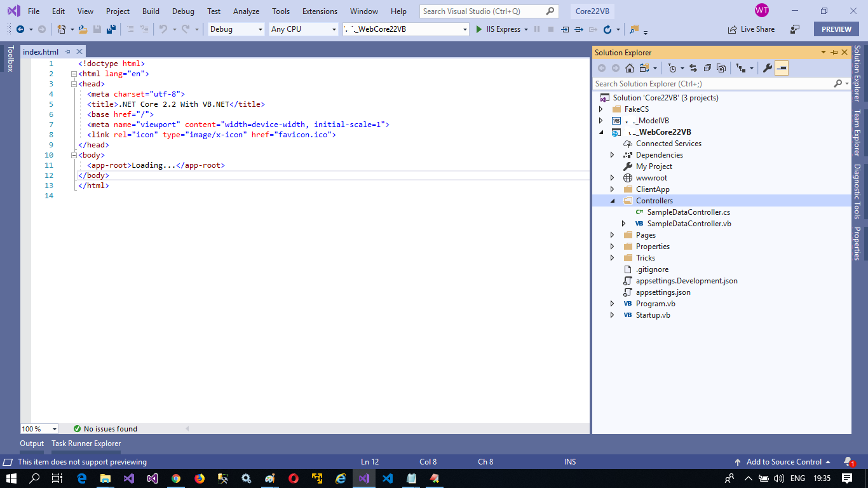Screen dimensions: 868x488
Task: Click the View Class Diagram icon
Action: click(740, 68)
